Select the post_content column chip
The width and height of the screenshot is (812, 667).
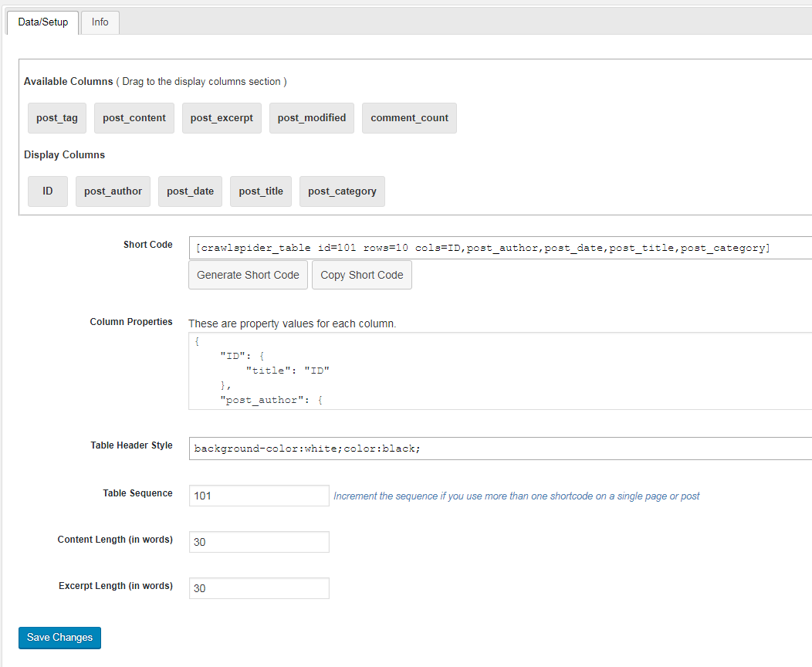pos(134,118)
